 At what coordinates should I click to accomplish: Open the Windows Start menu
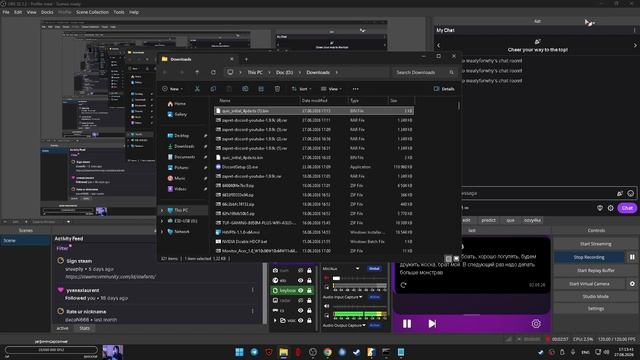pyautogui.click(x=240, y=352)
